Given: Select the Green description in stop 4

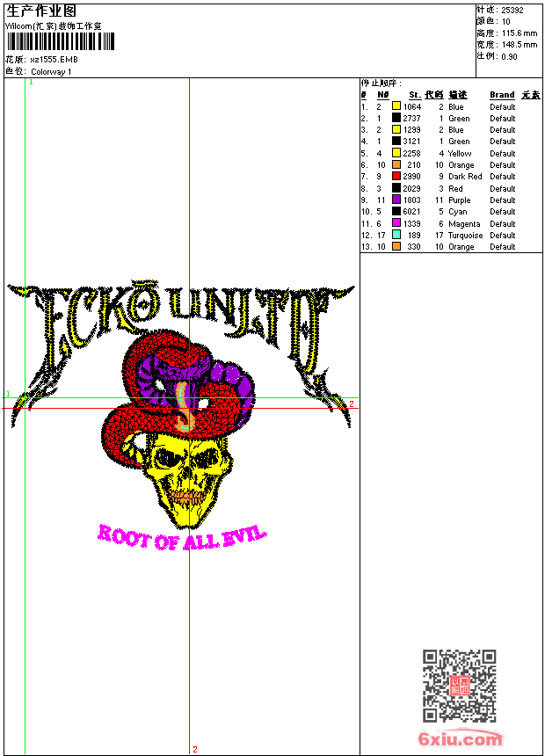Looking at the screenshot, I should point(459,142).
